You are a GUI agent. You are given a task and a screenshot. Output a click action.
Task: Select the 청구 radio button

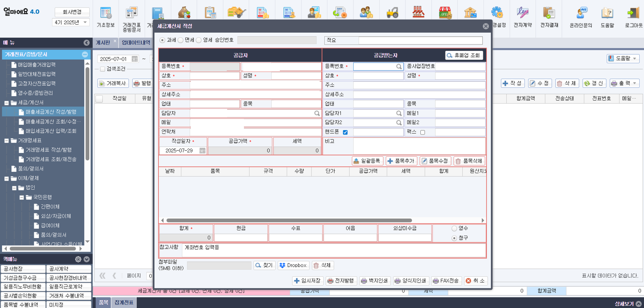point(454,238)
